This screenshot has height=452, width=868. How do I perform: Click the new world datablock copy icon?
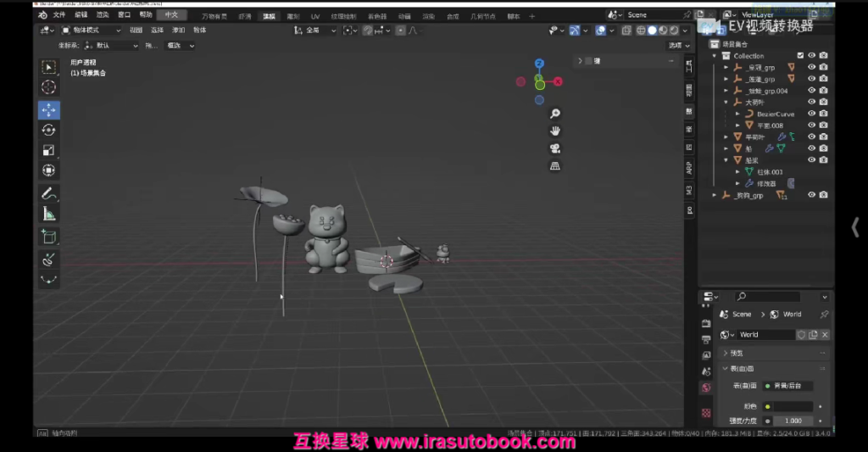click(813, 335)
